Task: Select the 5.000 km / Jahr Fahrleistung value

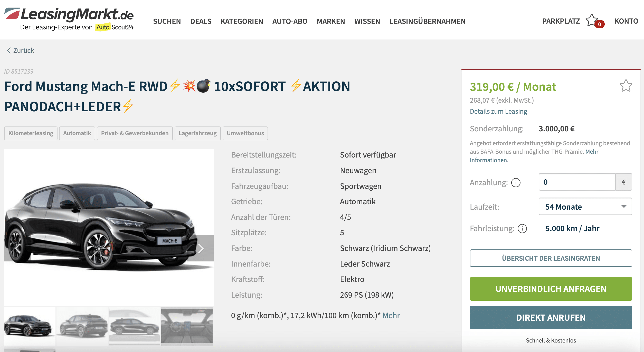Action: pos(572,229)
